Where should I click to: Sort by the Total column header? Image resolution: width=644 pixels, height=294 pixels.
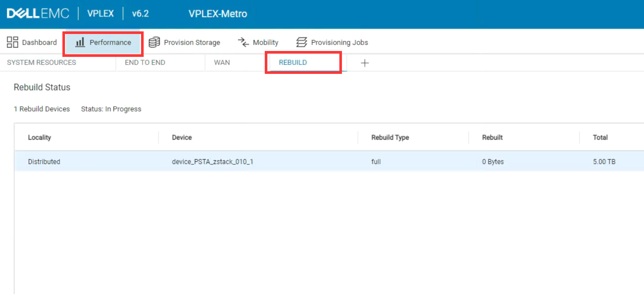click(x=600, y=137)
